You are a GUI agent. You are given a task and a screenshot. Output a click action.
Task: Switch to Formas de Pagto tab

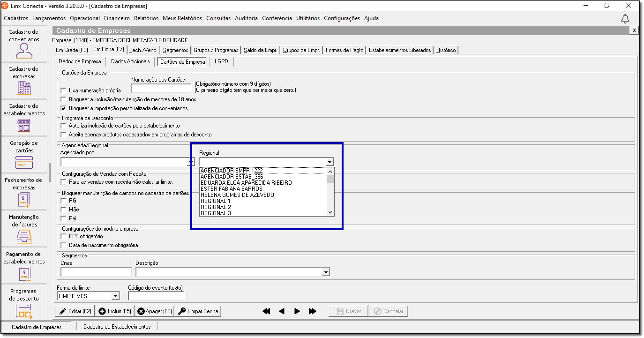[x=344, y=50]
